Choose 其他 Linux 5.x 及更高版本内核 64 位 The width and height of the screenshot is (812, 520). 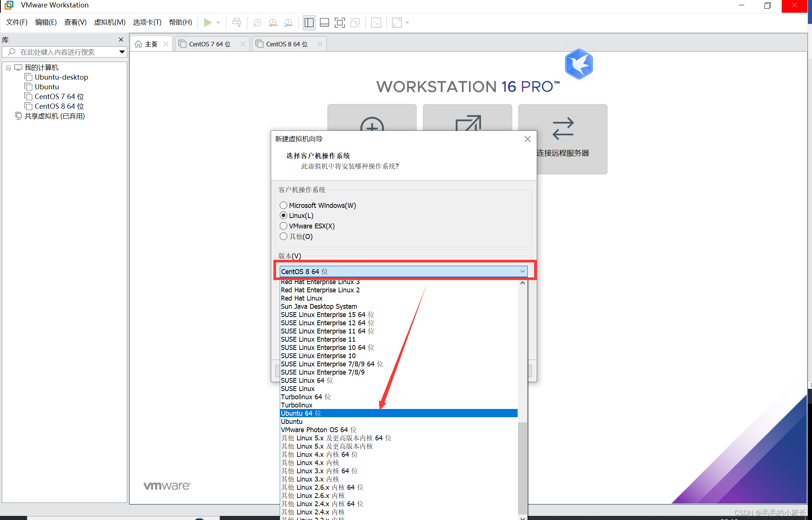tap(399, 438)
